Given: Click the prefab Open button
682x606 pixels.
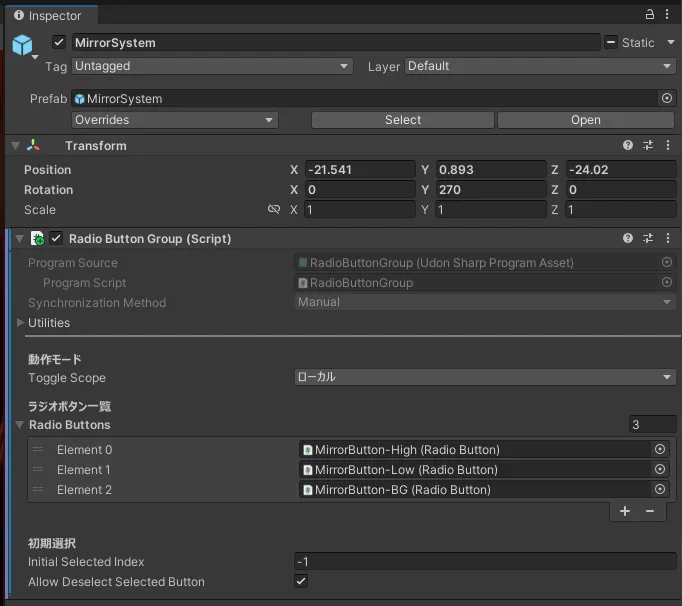Looking at the screenshot, I should [586, 120].
